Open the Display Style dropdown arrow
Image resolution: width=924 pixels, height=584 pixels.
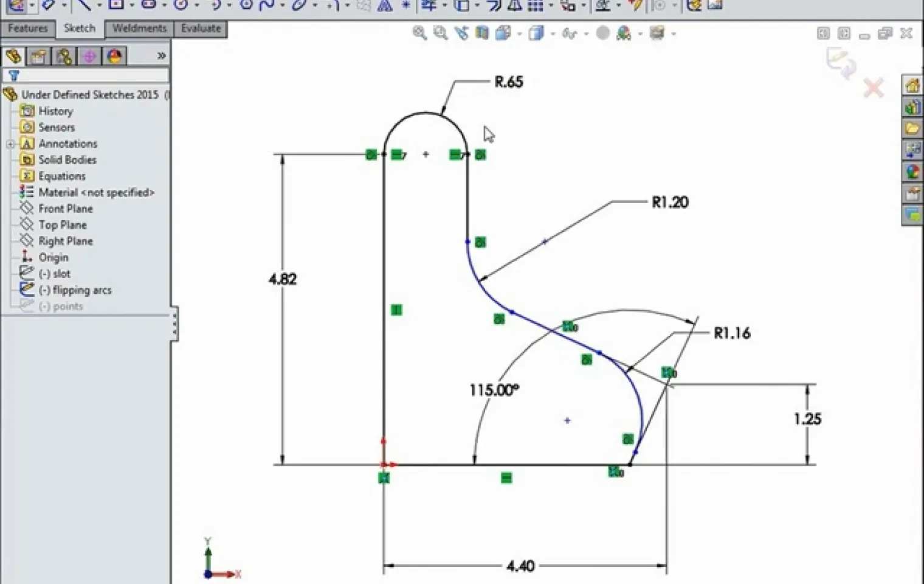click(x=553, y=34)
